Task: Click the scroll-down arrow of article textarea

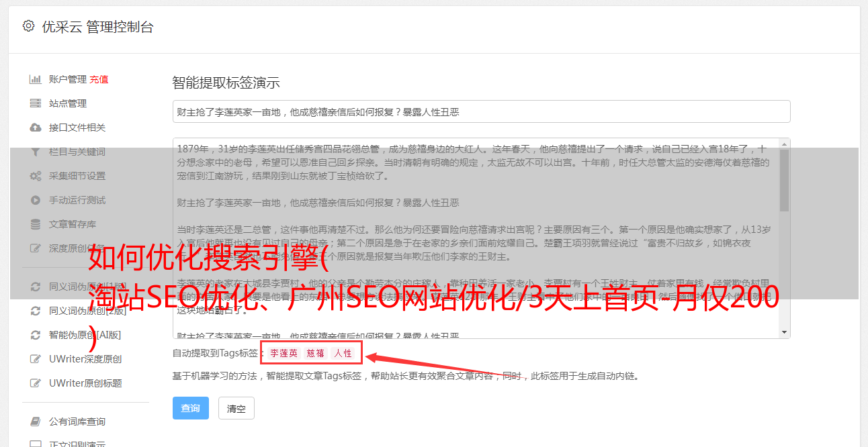Action: pos(784,332)
